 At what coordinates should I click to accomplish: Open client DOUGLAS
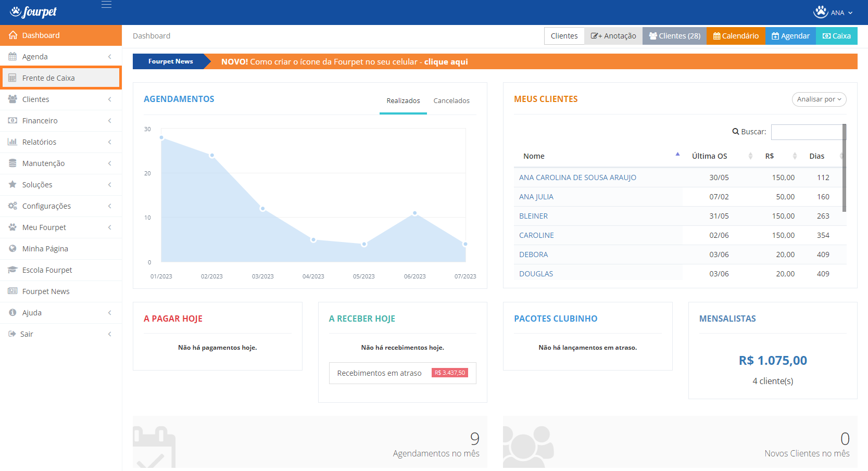pyautogui.click(x=536, y=274)
